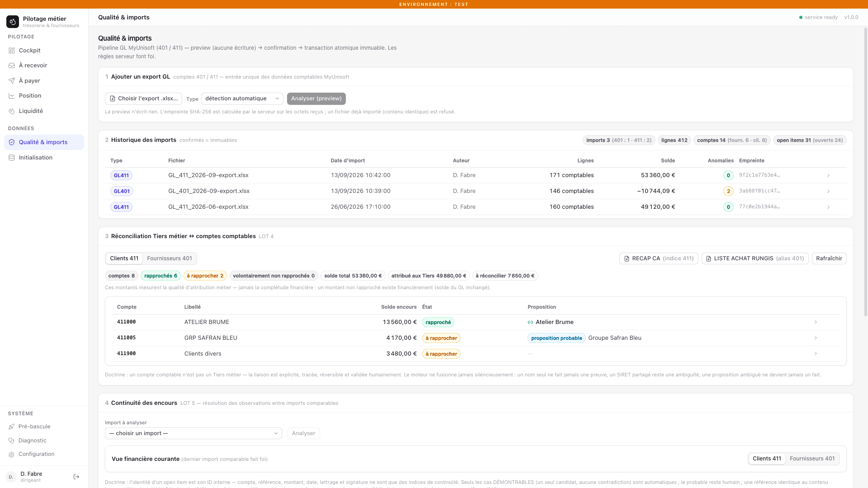Screen dimensions: 868x488
Task: Open the choisir un import dropdown
Action: coord(193,433)
